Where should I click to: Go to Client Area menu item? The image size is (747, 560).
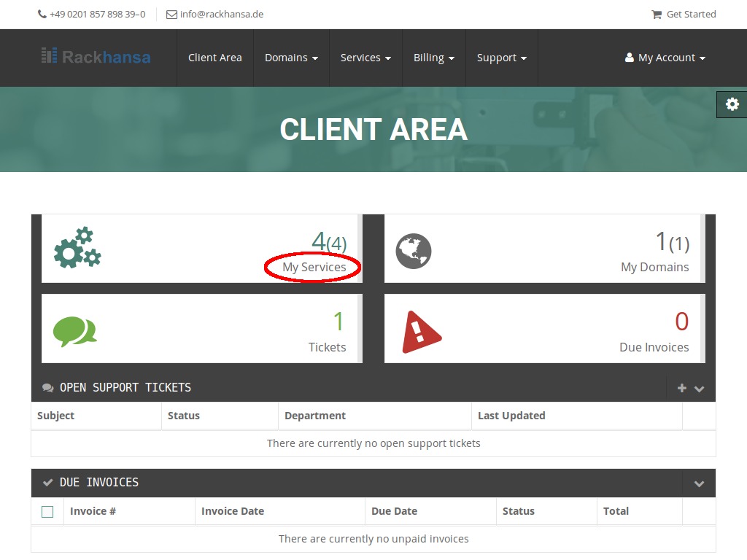point(215,58)
